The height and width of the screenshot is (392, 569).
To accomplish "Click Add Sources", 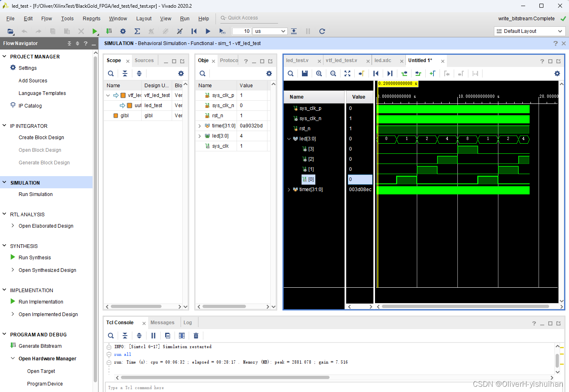I will tap(33, 81).
